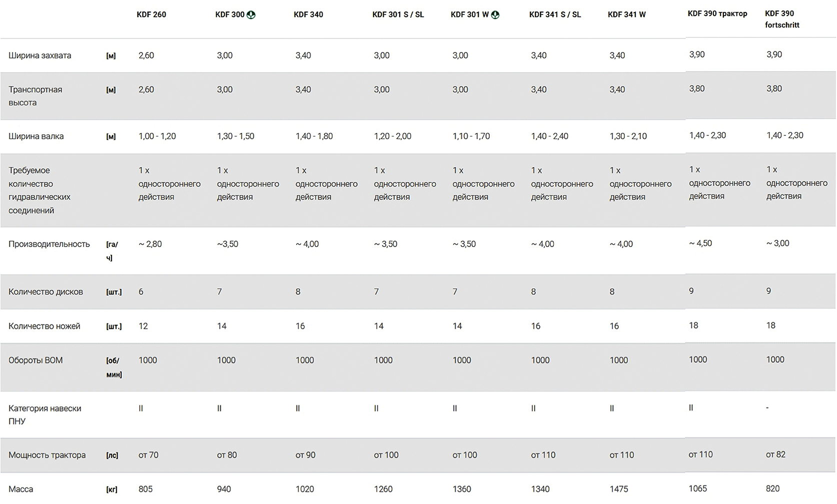Click the Ширина захвата row label

pyautogui.click(x=40, y=55)
